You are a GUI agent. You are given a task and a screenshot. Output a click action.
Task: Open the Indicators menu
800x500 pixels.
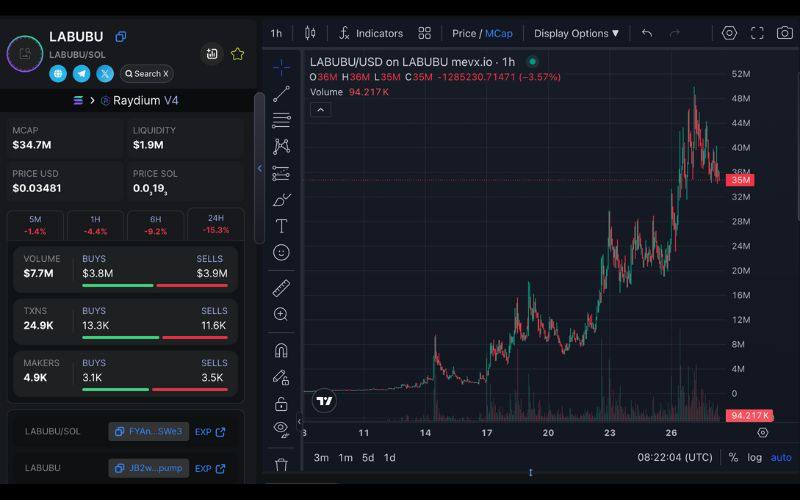[x=371, y=34]
